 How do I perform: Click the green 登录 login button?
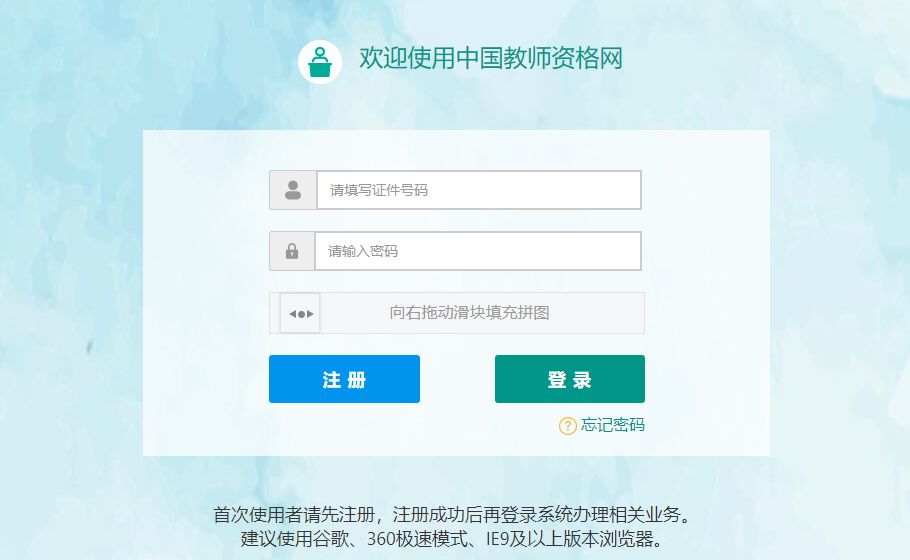point(569,379)
